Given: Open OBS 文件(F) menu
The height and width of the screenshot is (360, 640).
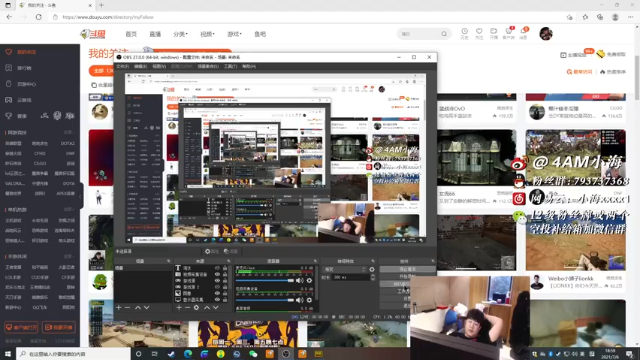Looking at the screenshot, I should pyautogui.click(x=122, y=66).
